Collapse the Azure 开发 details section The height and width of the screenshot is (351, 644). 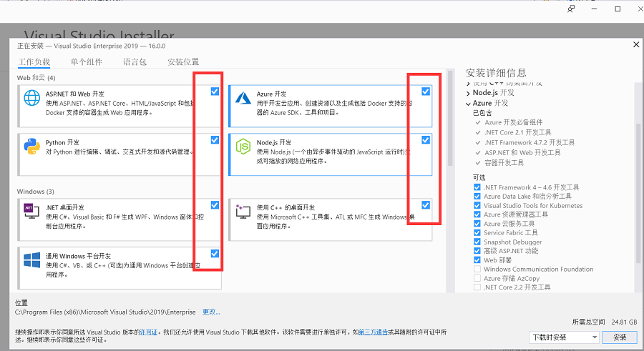pyautogui.click(x=469, y=104)
